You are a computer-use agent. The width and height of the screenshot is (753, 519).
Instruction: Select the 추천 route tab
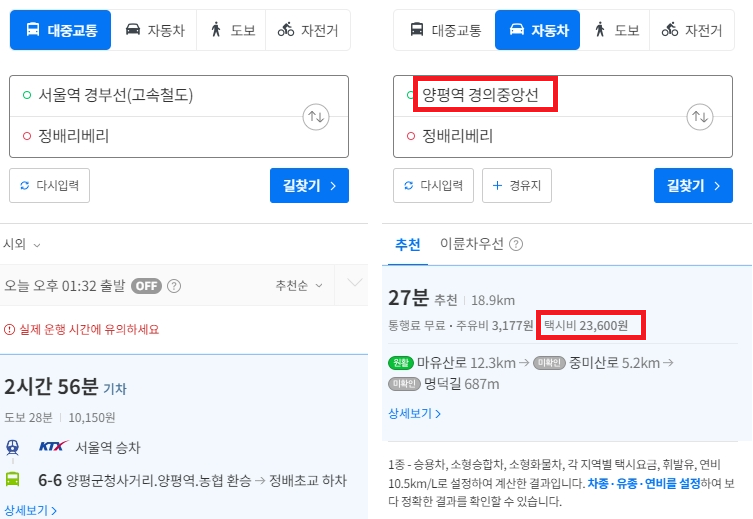[407, 244]
